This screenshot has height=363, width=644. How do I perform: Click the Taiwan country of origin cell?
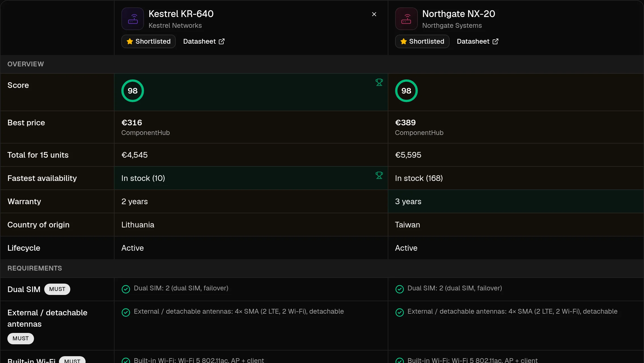(516, 225)
